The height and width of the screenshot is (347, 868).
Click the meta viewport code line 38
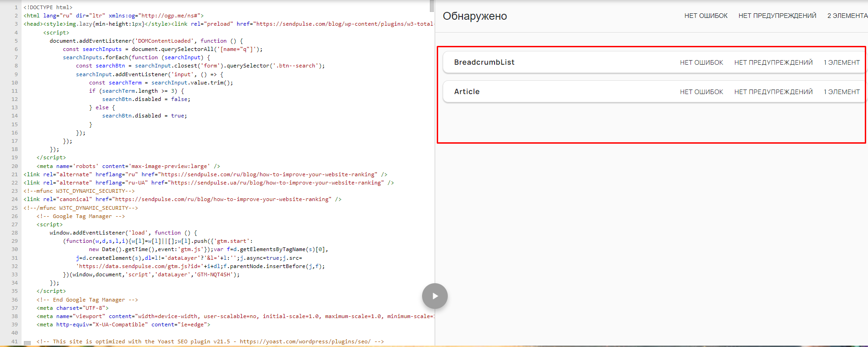235,316
